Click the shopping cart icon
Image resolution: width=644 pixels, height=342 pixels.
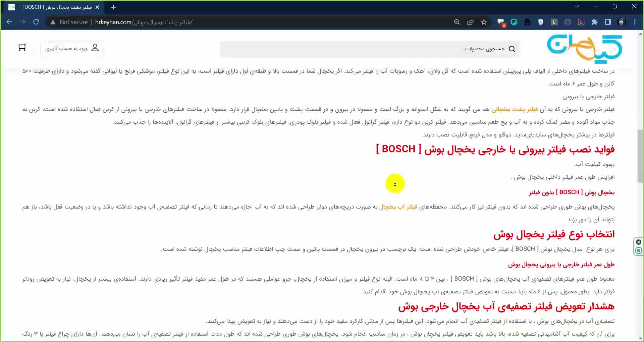click(x=22, y=48)
